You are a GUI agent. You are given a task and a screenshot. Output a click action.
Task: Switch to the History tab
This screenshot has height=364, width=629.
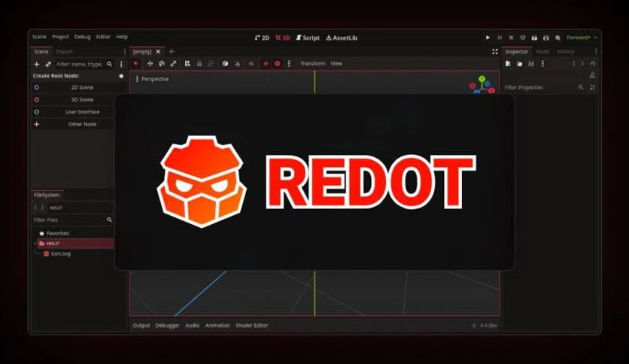point(566,52)
